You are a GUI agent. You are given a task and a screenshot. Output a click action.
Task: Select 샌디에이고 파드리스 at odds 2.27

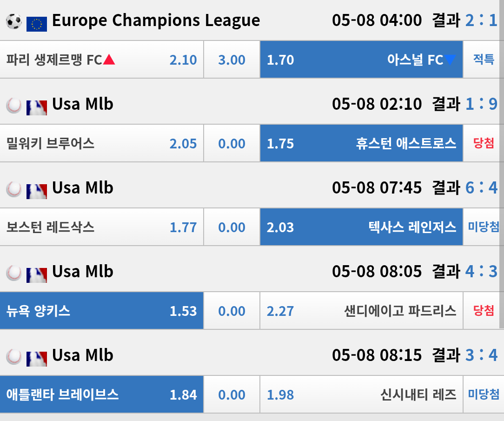coord(361,311)
